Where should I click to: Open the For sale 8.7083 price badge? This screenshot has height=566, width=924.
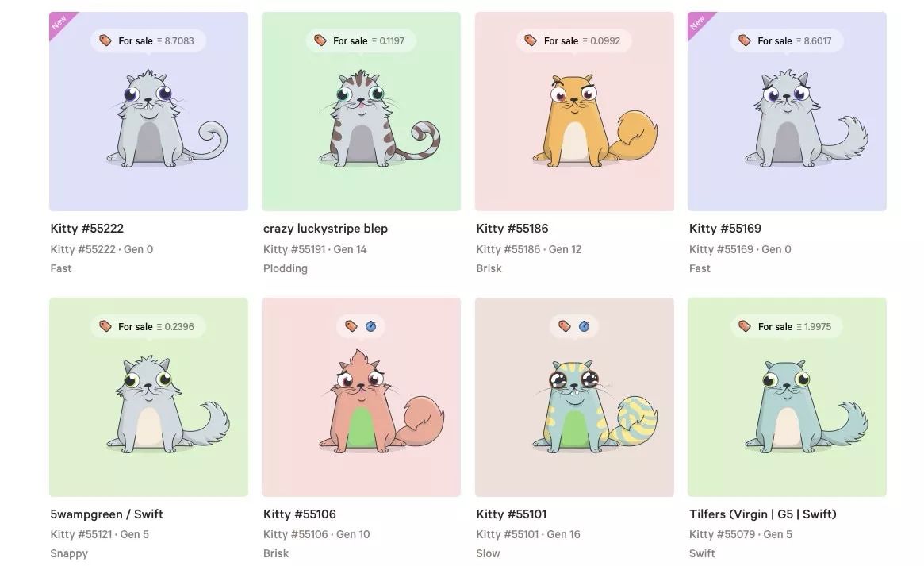coord(148,40)
